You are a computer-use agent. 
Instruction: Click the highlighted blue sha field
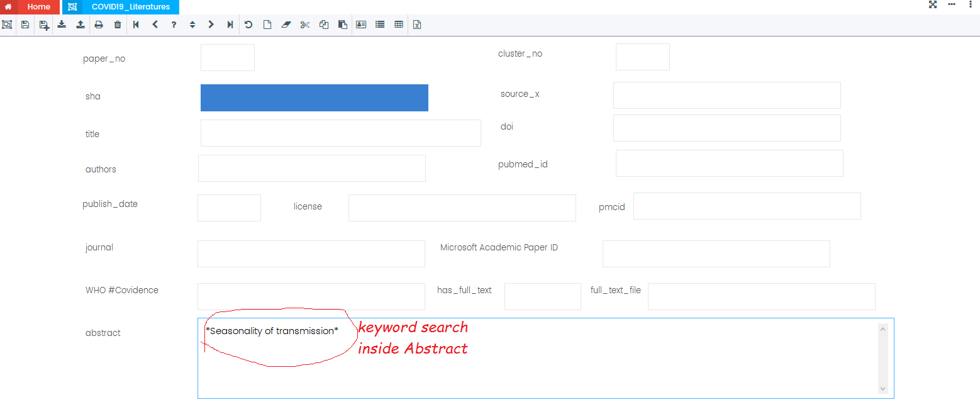(314, 98)
